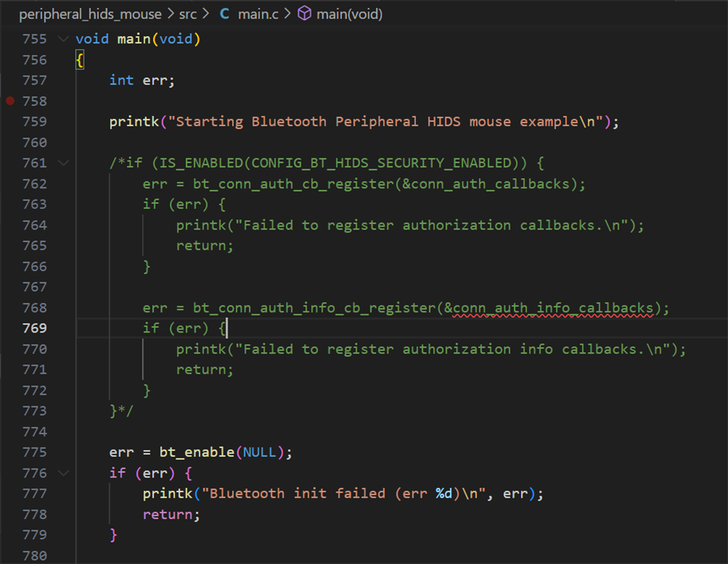Open main(void) symbol in breadcrumb
728x564 pixels.
point(349,14)
